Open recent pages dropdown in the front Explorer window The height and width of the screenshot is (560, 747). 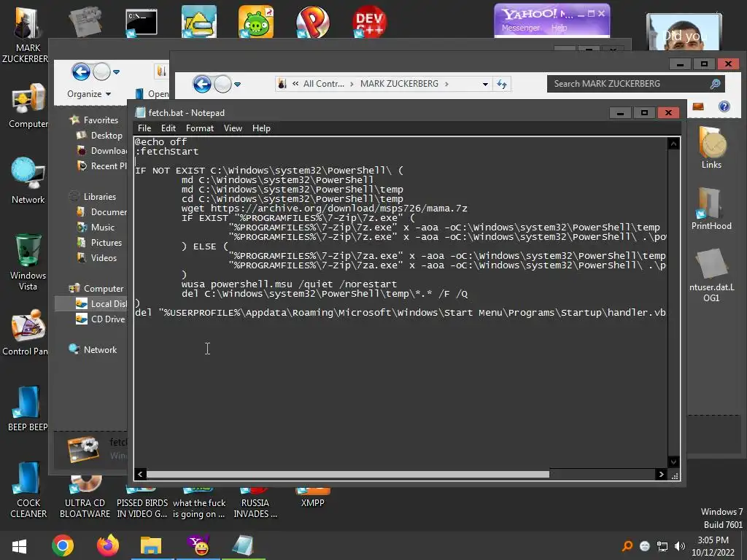(237, 85)
